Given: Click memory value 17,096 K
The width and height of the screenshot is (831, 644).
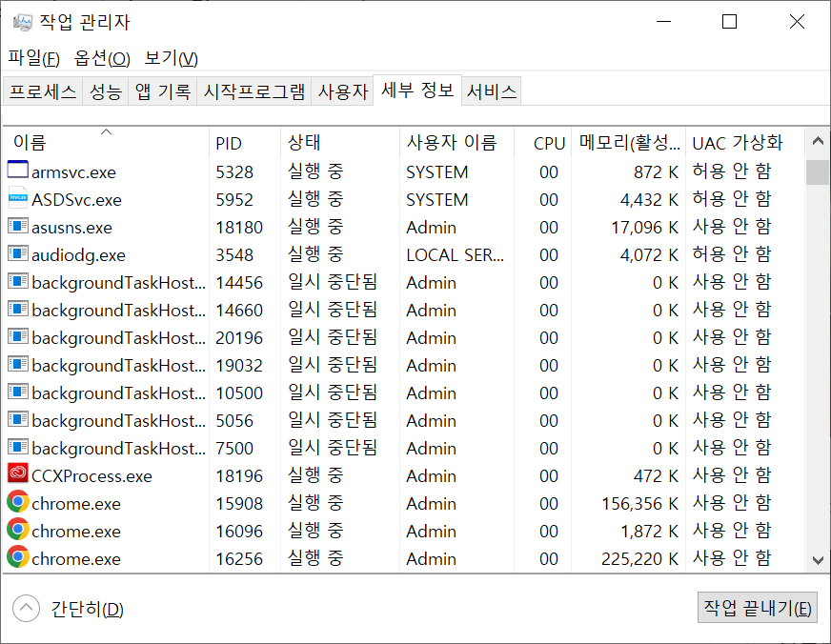Looking at the screenshot, I should tap(644, 227).
